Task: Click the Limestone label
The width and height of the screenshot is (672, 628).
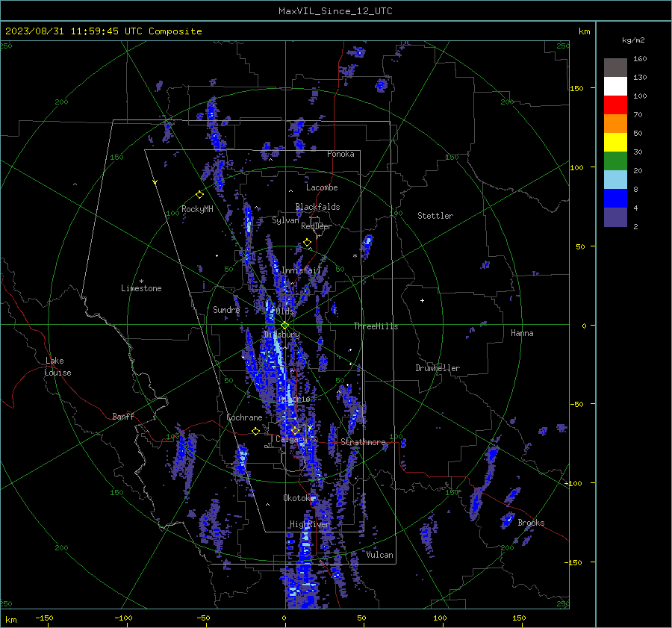Action: point(141,288)
